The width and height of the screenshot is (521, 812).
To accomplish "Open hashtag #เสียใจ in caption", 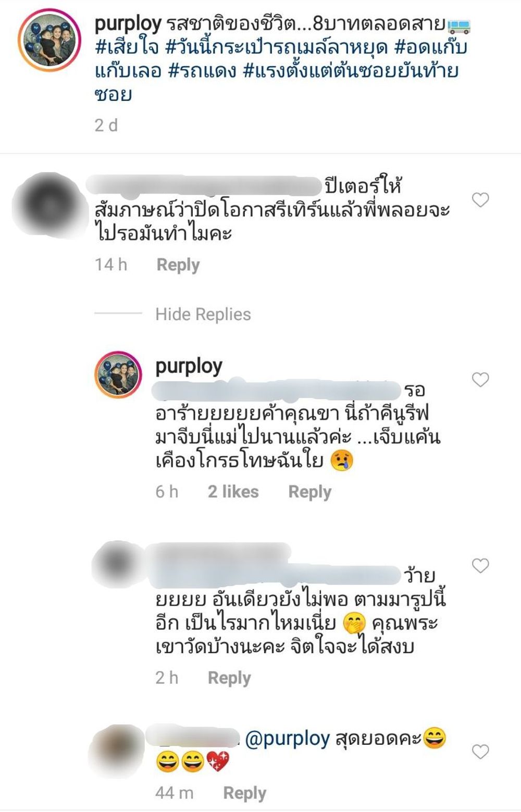I will coord(127,48).
